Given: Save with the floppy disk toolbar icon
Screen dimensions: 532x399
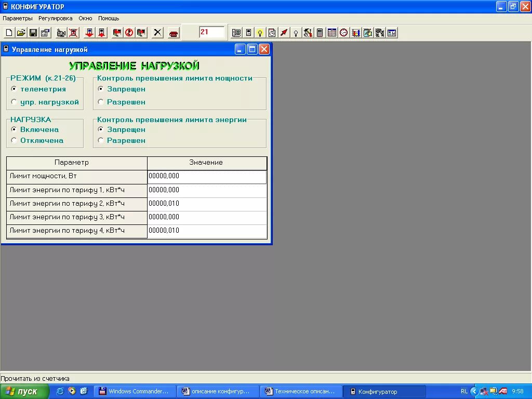Looking at the screenshot, I should tap(33, 33).
